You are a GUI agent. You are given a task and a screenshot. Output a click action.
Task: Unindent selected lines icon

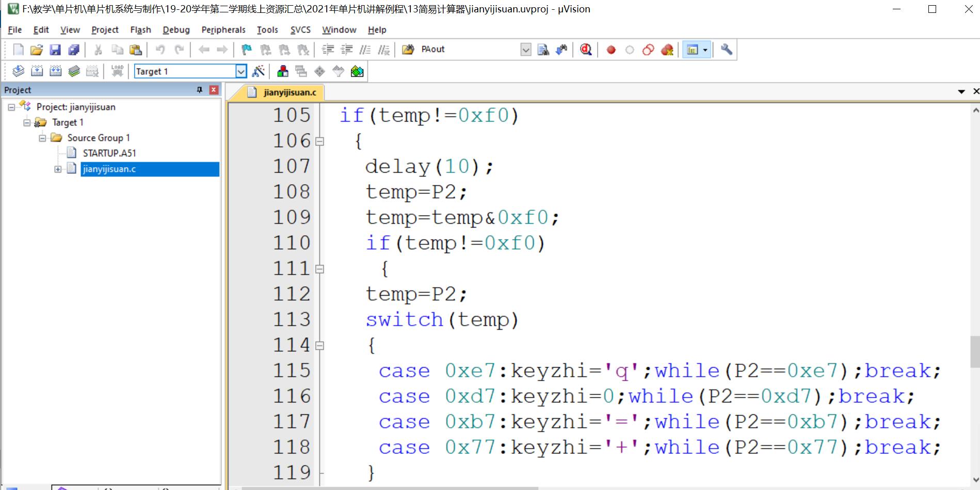point(347,50)
